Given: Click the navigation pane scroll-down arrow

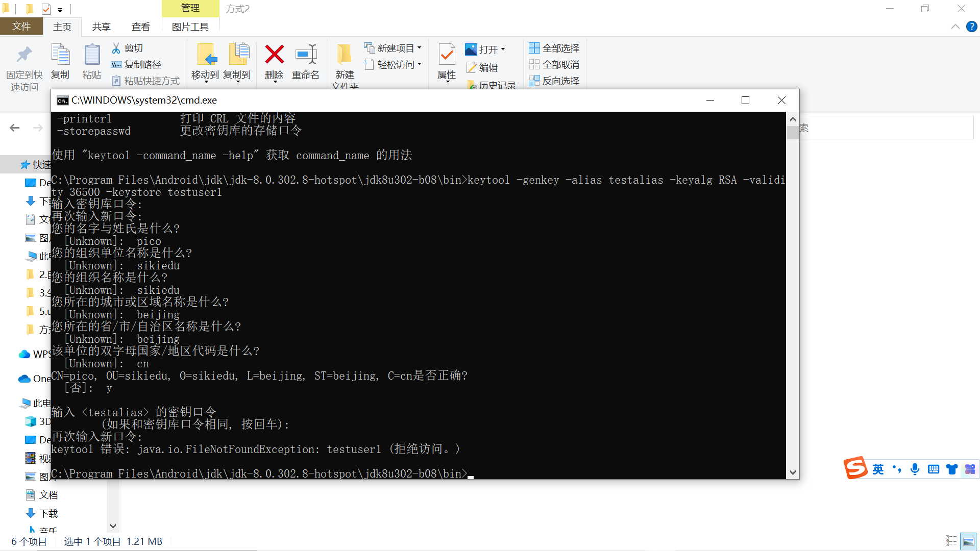Looking at the screenshot, I should [x=113, y=526].
